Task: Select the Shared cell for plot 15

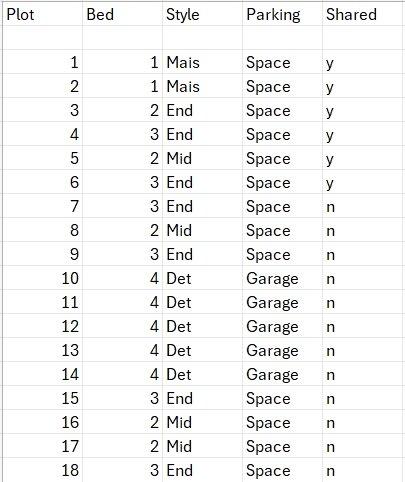Action: pyautogui.click(x=363, y=398)
